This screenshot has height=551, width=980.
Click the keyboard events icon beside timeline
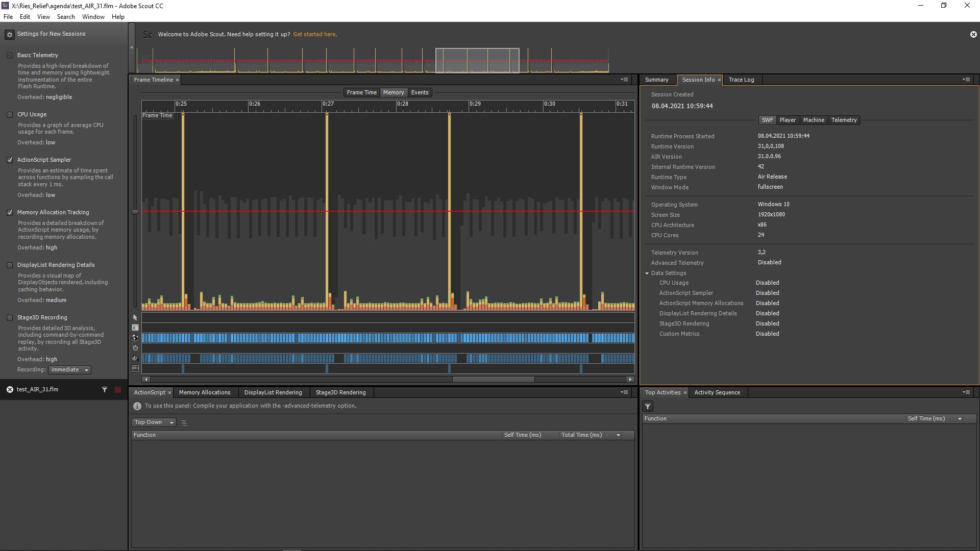coord(135,327)
